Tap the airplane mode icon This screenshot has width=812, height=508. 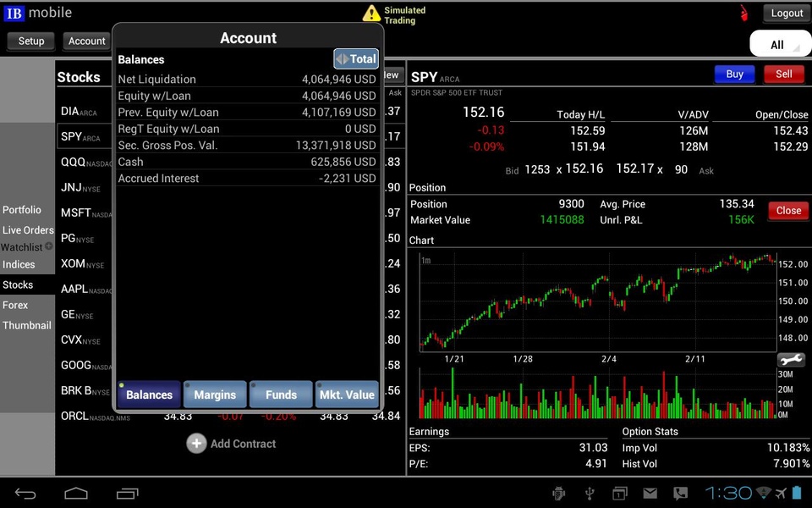pos(781,493)
